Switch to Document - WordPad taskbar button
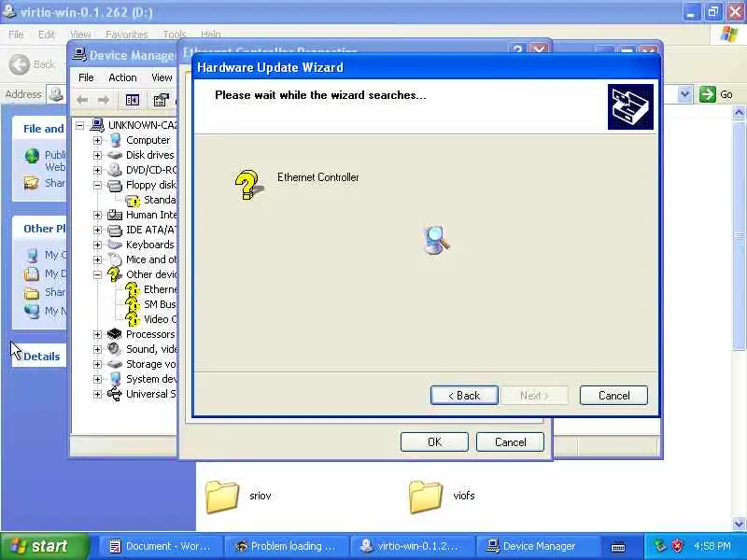This screenshot has height=560, width=747. click(x=161, y=546)
